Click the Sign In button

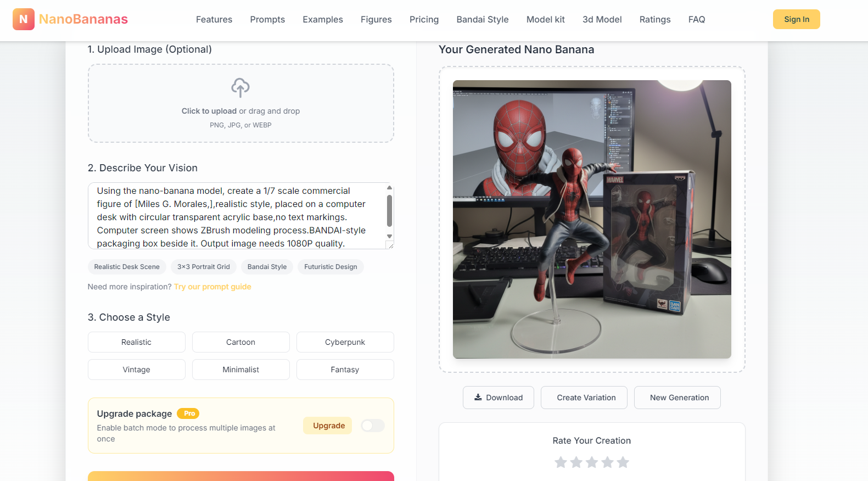(x=797, y=19)
